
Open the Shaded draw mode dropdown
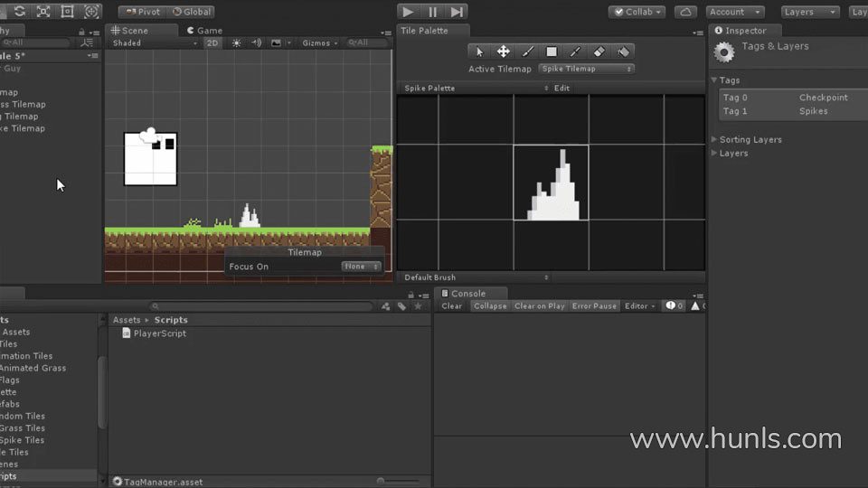(154, 42)
